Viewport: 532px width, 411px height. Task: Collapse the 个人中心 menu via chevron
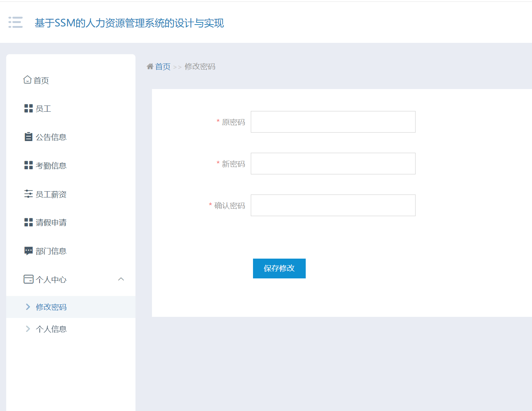tap(121, 279)
